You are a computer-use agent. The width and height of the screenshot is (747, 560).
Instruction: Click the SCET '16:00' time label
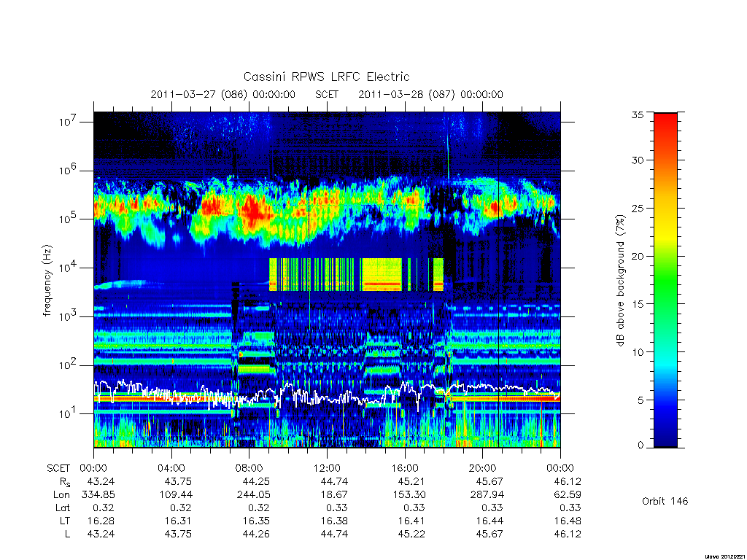click(x=404, y=468)
